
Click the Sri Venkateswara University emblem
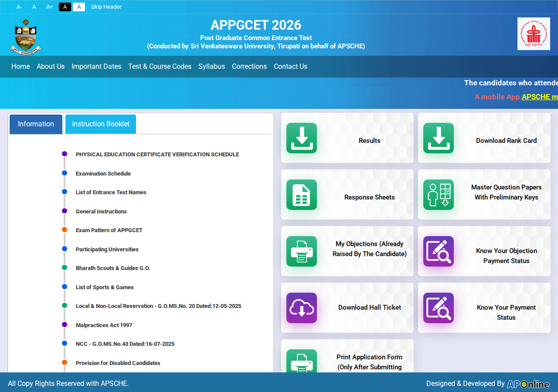25,36
